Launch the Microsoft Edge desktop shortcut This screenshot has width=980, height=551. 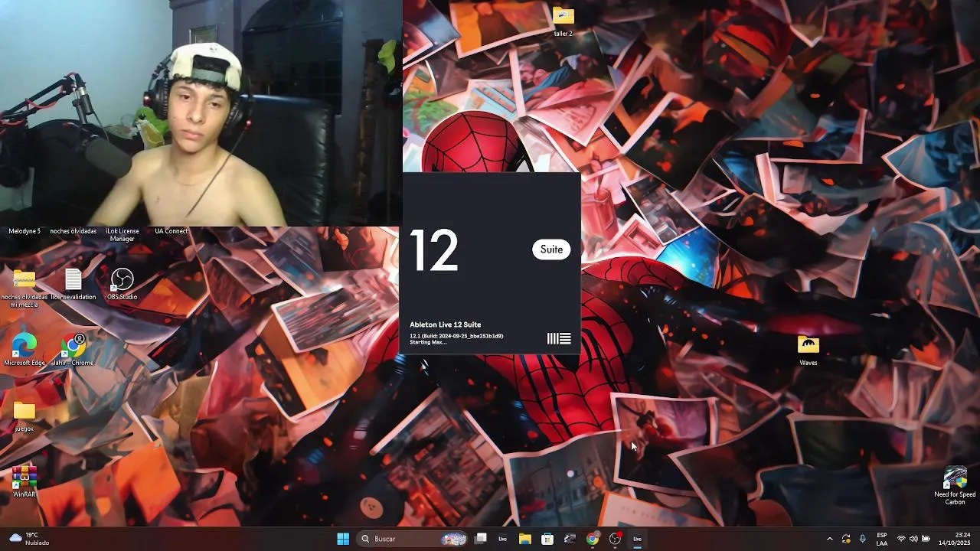(24, 350)
